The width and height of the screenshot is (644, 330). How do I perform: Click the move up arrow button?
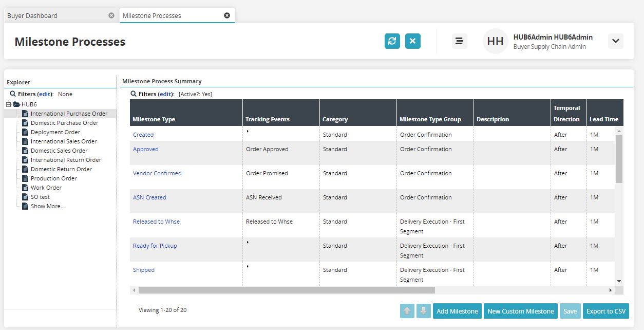407,311
